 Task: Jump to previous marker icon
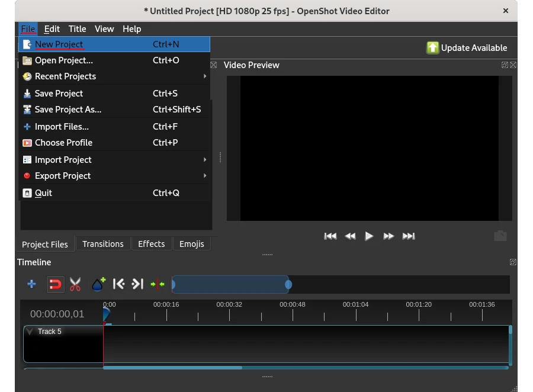(118, 285)
